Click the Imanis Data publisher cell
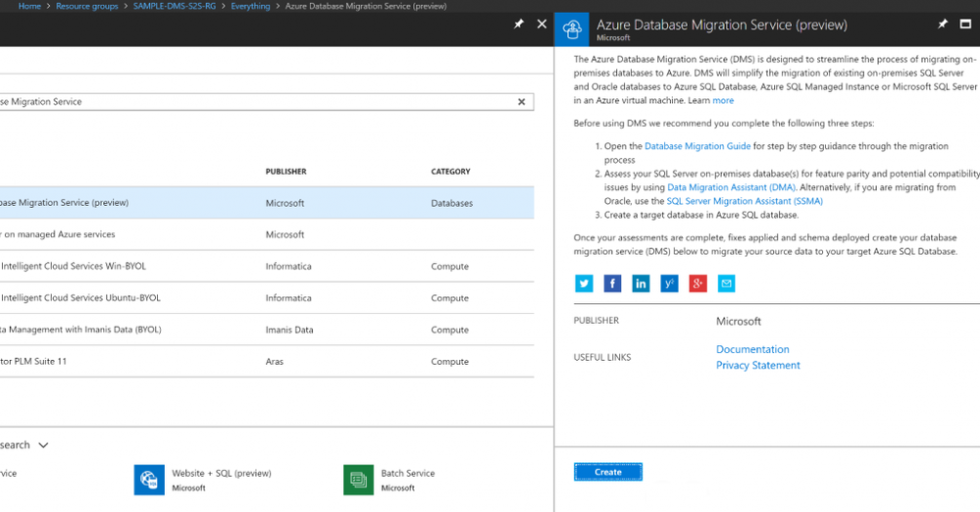980x512 pixels. click(289, 331)
